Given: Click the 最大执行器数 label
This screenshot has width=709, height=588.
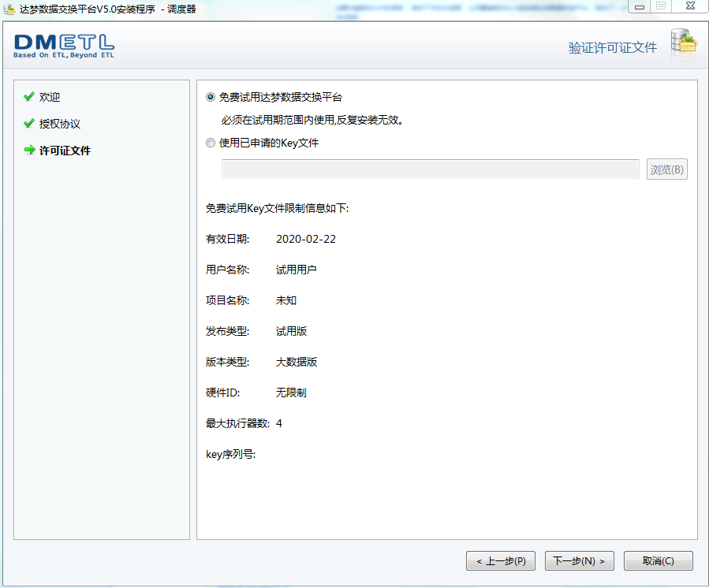Looking at the screenshot, I should pos(238,423).
